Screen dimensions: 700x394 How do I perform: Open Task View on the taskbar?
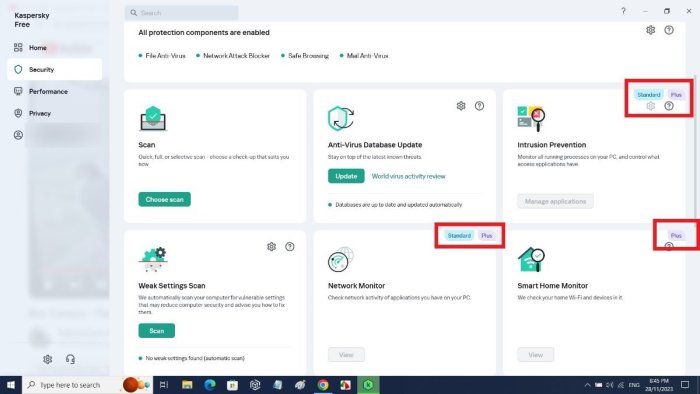point(164,385)
